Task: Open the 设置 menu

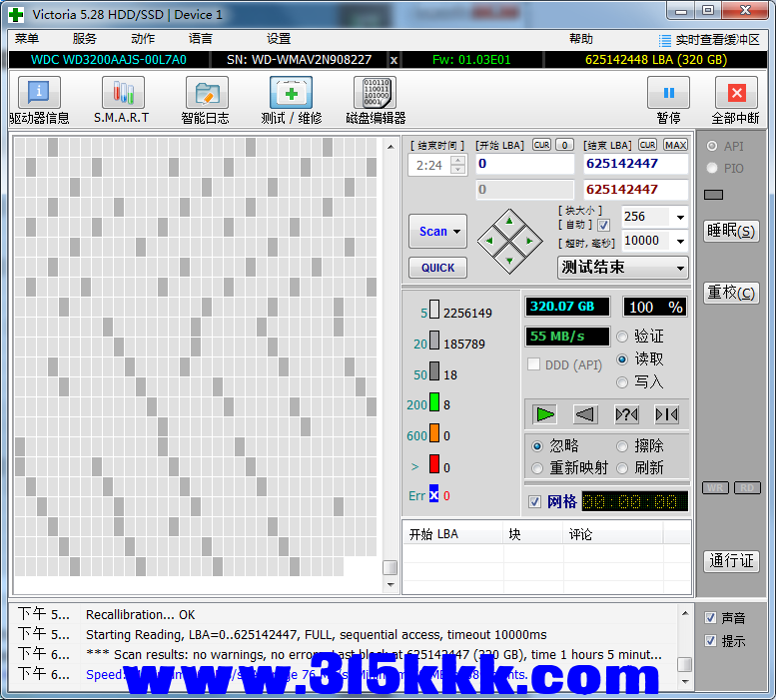Action: click(278, 39)
